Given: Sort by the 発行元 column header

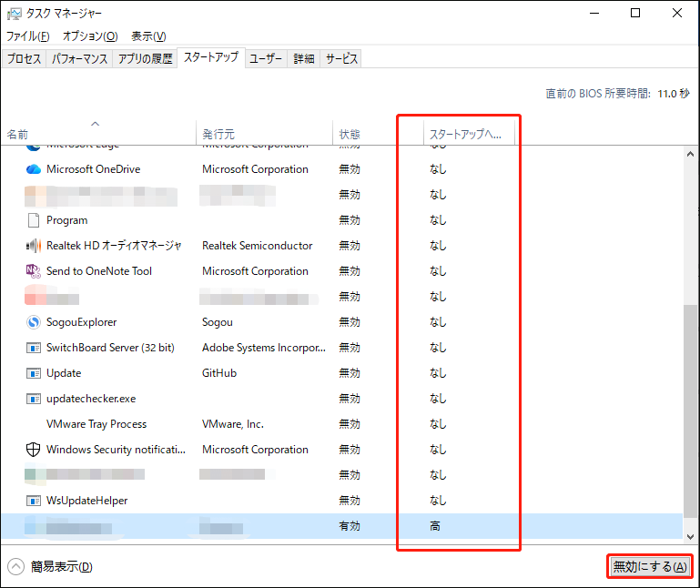Looking at the screenshot, I should tap(265, 133).
